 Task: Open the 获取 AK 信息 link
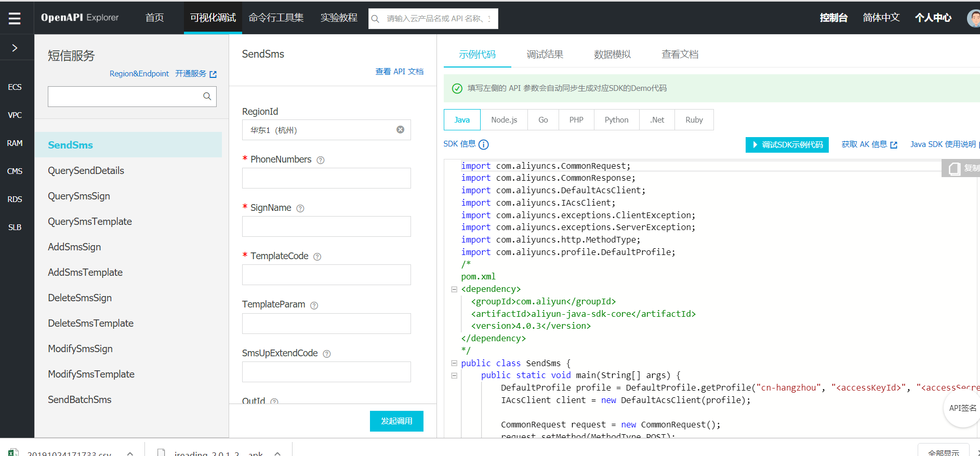[869, 144]
